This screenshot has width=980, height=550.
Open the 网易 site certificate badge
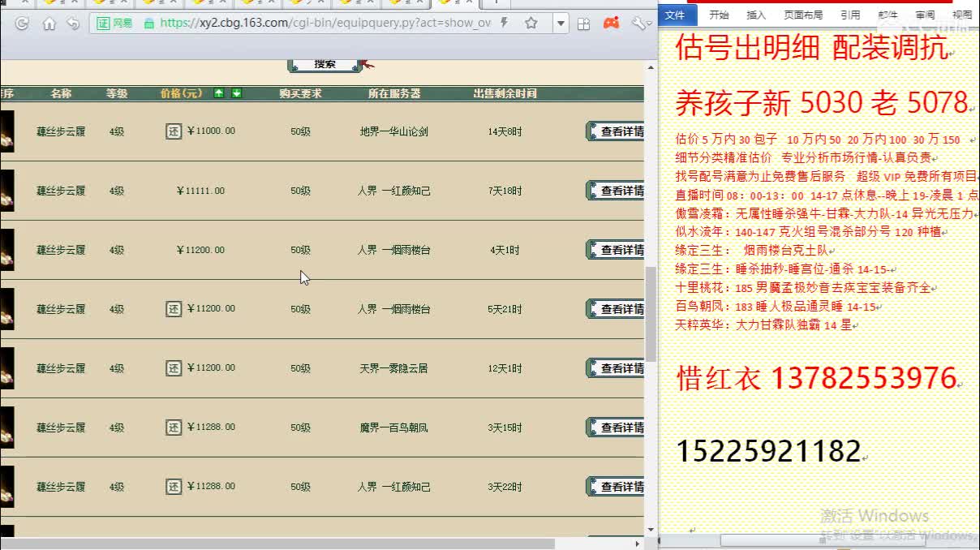pos(115,24)
